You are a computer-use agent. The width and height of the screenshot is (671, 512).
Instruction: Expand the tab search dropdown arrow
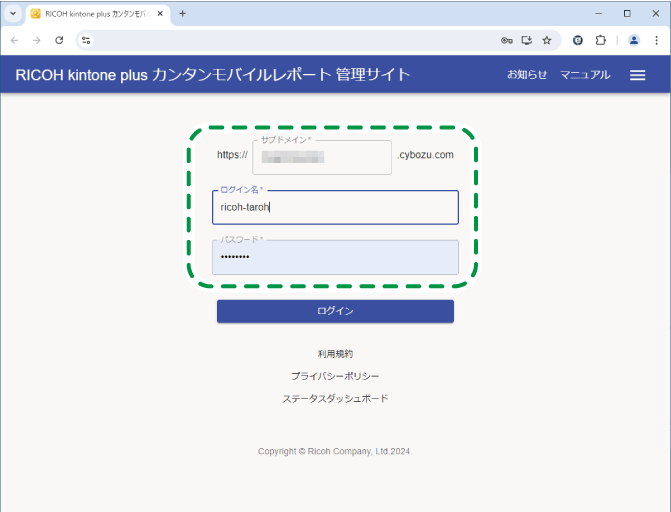click(x=13, y=14)
